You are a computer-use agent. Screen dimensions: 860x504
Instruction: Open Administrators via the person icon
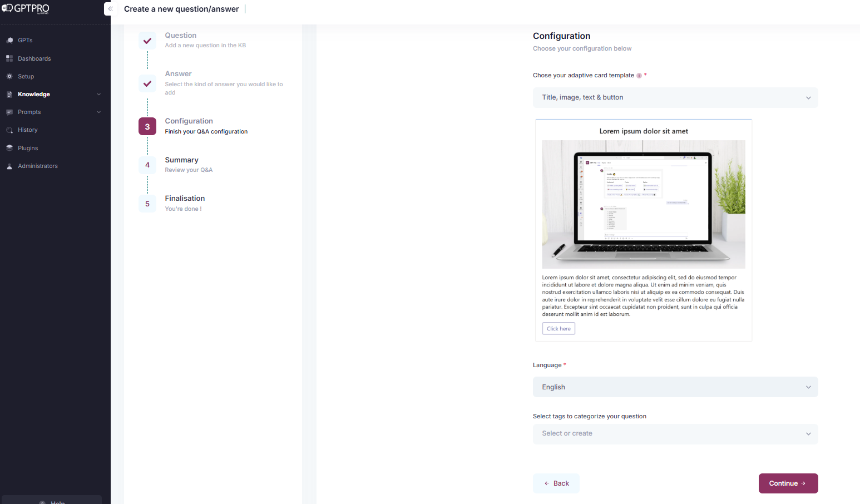[9, 166]
